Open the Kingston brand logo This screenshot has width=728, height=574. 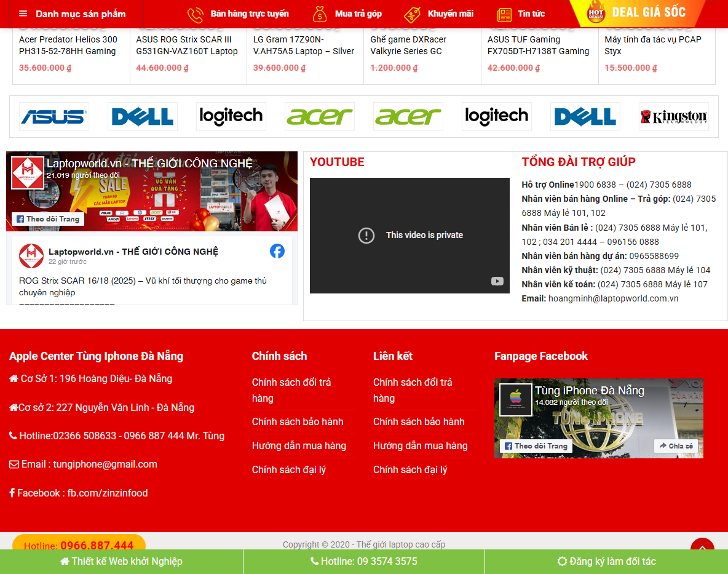673,116
